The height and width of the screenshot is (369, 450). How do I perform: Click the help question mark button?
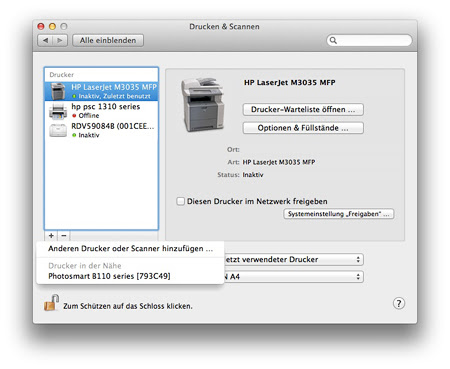coord(399,304)
